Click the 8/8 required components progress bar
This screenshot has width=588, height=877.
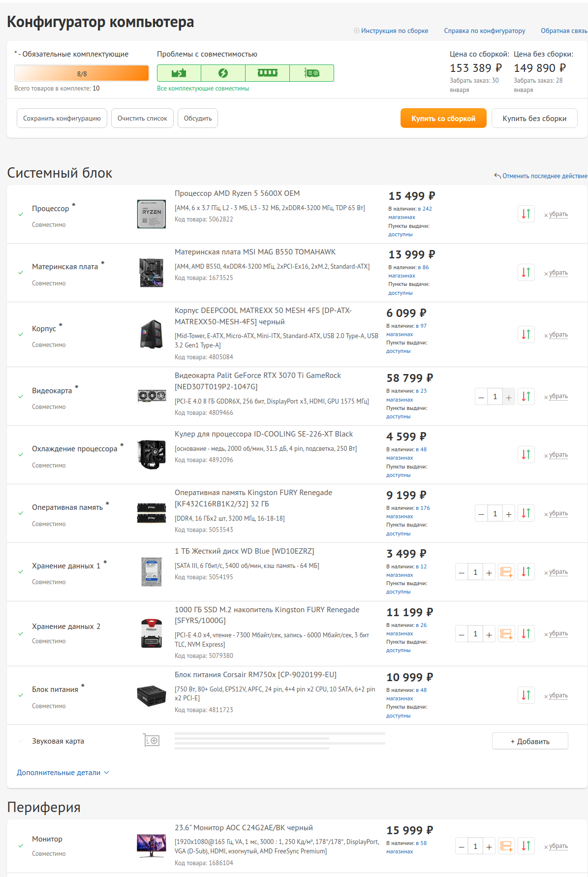tap(82, 73)
